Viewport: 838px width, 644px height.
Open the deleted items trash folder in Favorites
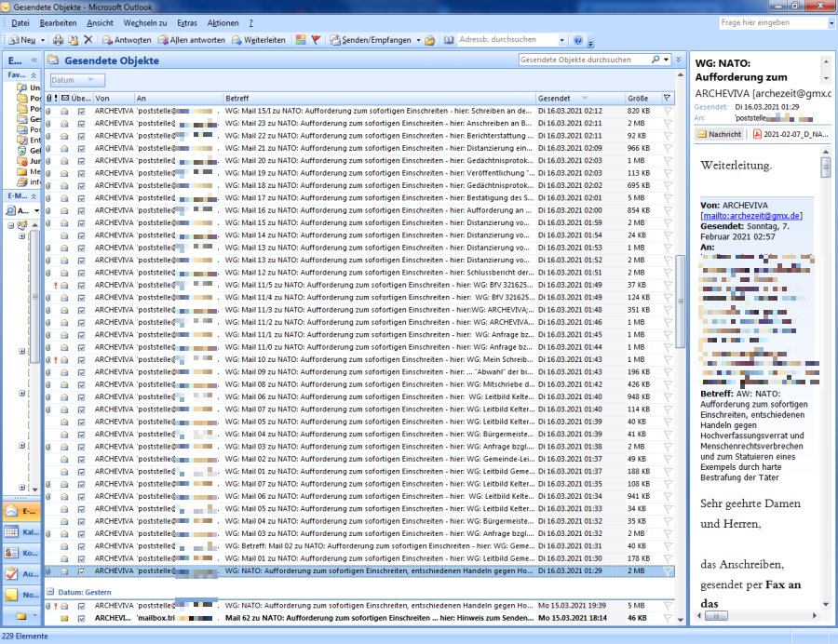(x=22, y=151)
